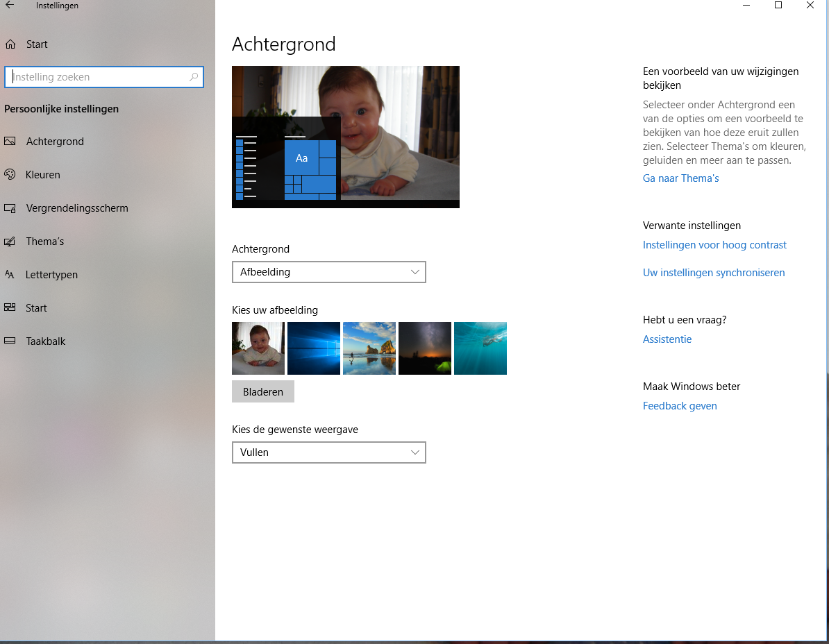Click the Vergrendelingsscherm lock screen icon
The height and width of the screenshot is (644, 829).
(10, 208)
